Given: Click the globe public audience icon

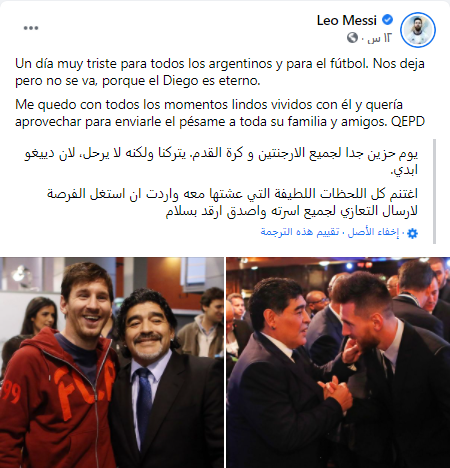Looking at the screenshot, I should tap(352, 38).
